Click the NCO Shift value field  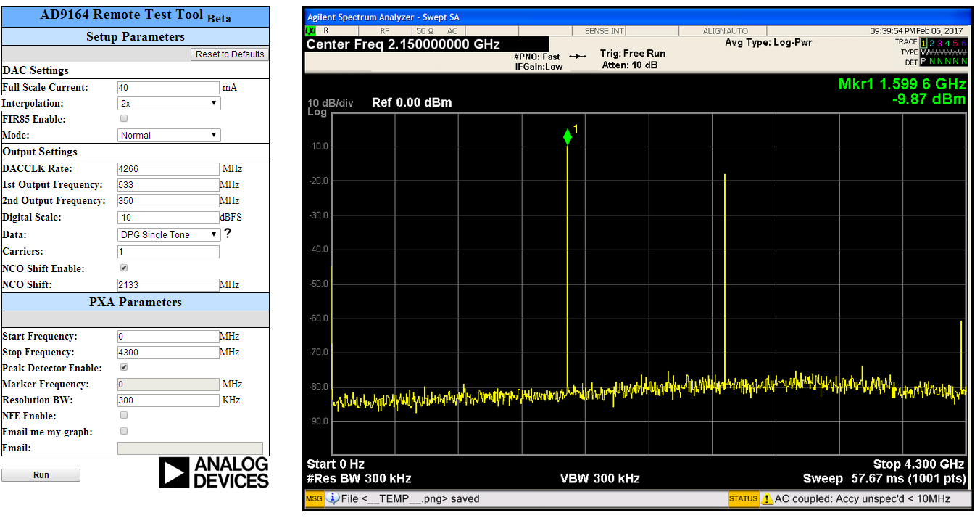(x=168, y=284)
